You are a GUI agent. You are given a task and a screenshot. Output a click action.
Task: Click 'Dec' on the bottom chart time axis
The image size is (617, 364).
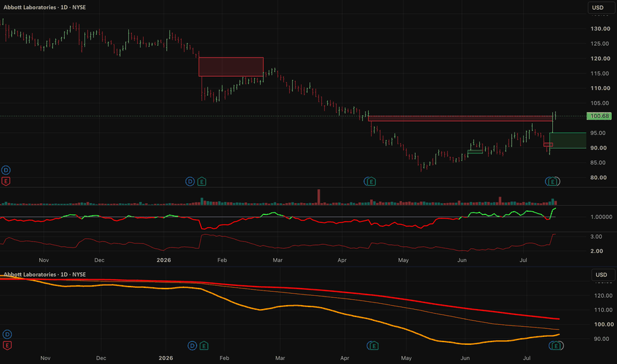tap(101, 358)
